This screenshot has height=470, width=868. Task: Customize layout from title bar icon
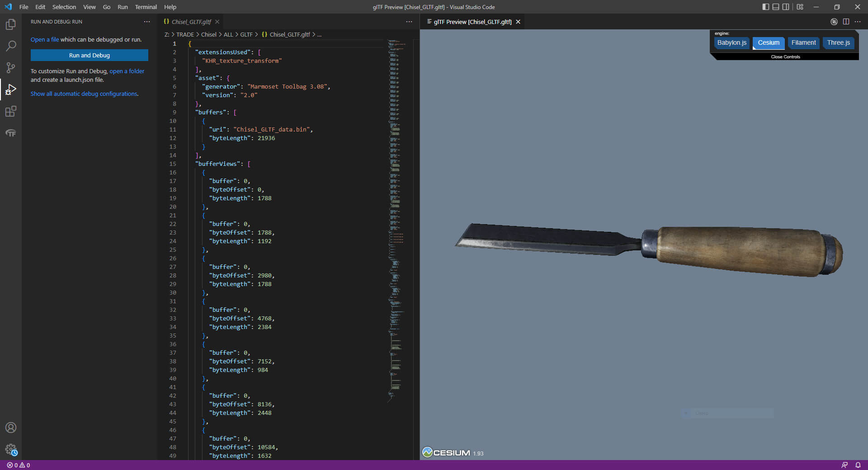pos(800,7)
